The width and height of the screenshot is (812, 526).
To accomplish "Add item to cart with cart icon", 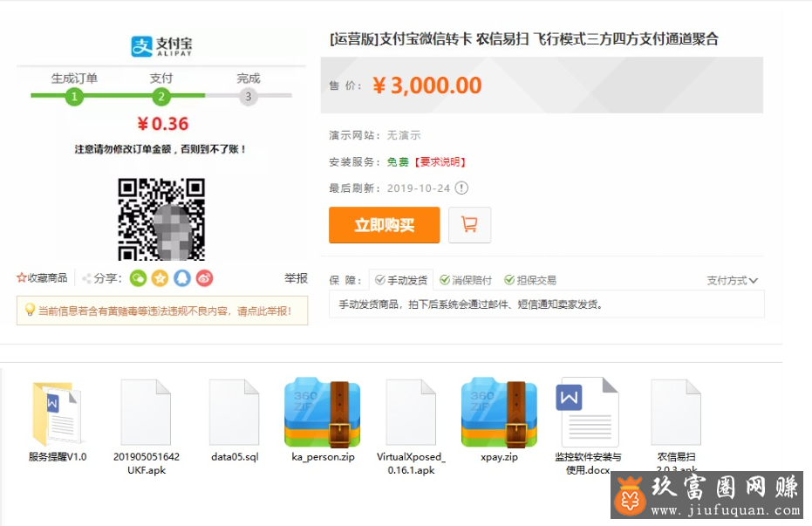I will pyautogui.click(x=469, y=225).
